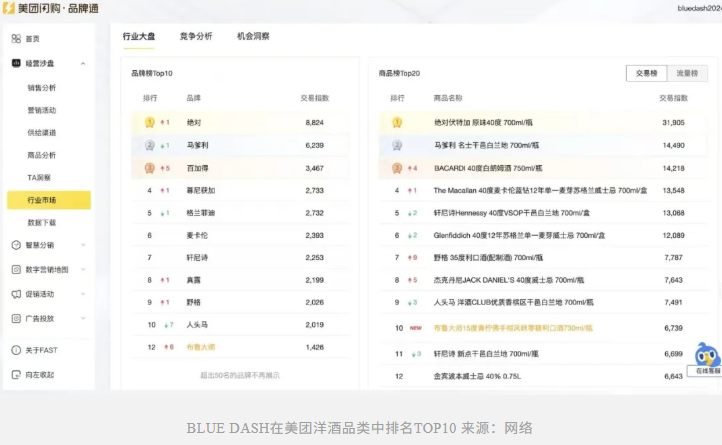
Task: Switch to the 流量榜 ranking toggle
Action: point(687,73)
